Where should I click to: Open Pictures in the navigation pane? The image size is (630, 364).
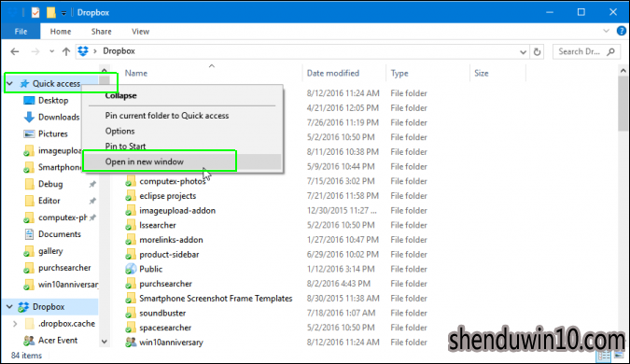pos(52,133)
